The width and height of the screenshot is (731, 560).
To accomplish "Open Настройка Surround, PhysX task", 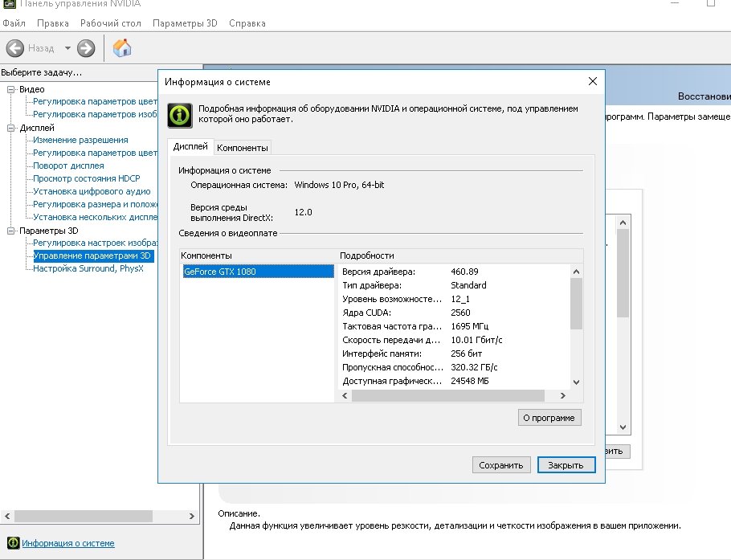I will tap(88, 268).
